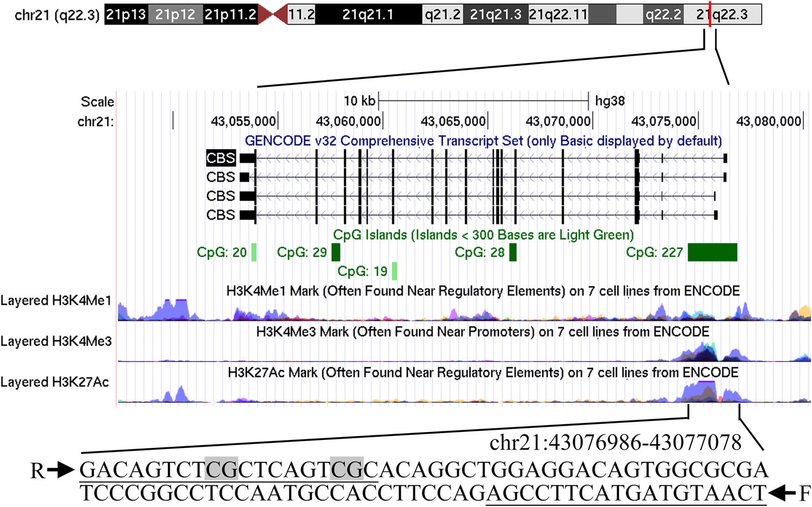Click the 10 kb scale bar

click(483, 101)
